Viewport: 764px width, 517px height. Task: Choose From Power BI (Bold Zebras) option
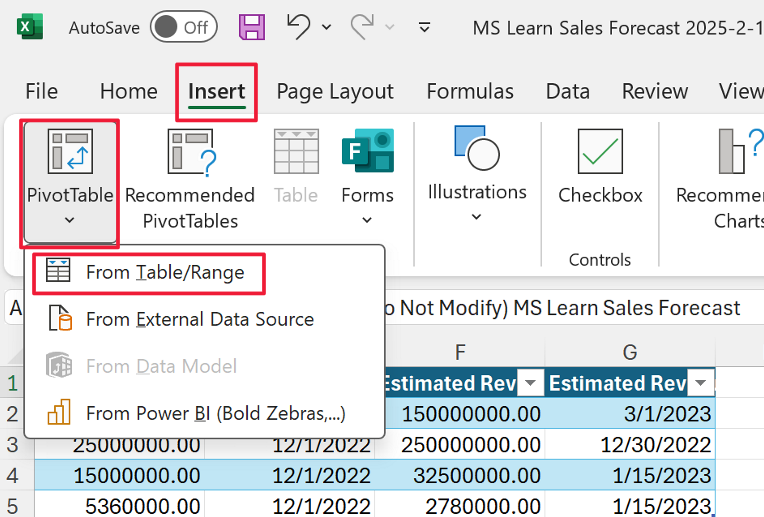point(205,414)
